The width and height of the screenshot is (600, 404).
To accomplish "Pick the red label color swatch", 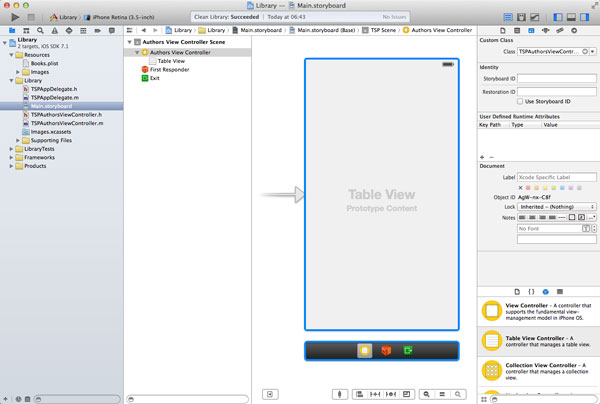I will pyautogui.click(x=528, y=188).
